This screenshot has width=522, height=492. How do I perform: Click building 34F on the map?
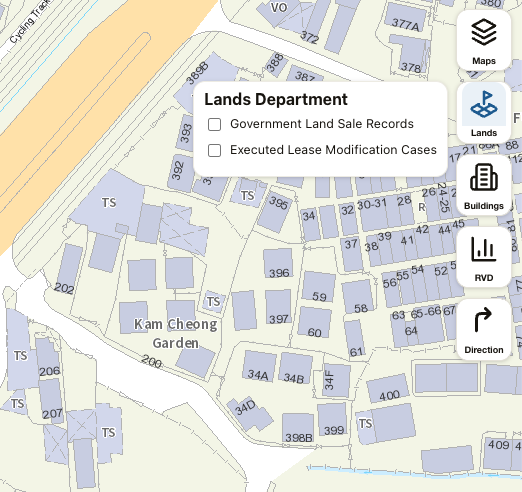pyautogui.click(x=336, y=380)
